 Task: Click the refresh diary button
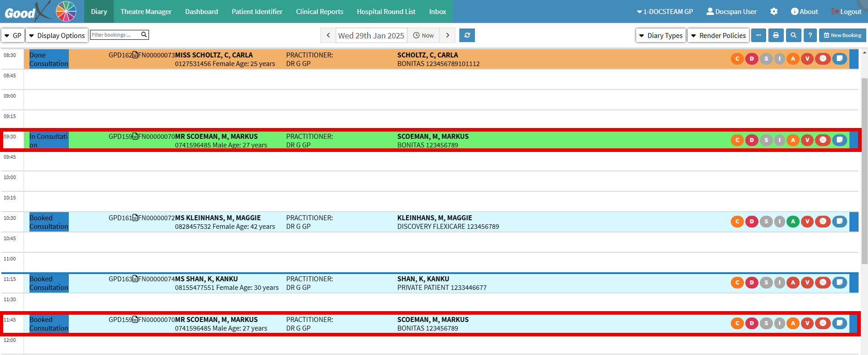pos(467,35)
